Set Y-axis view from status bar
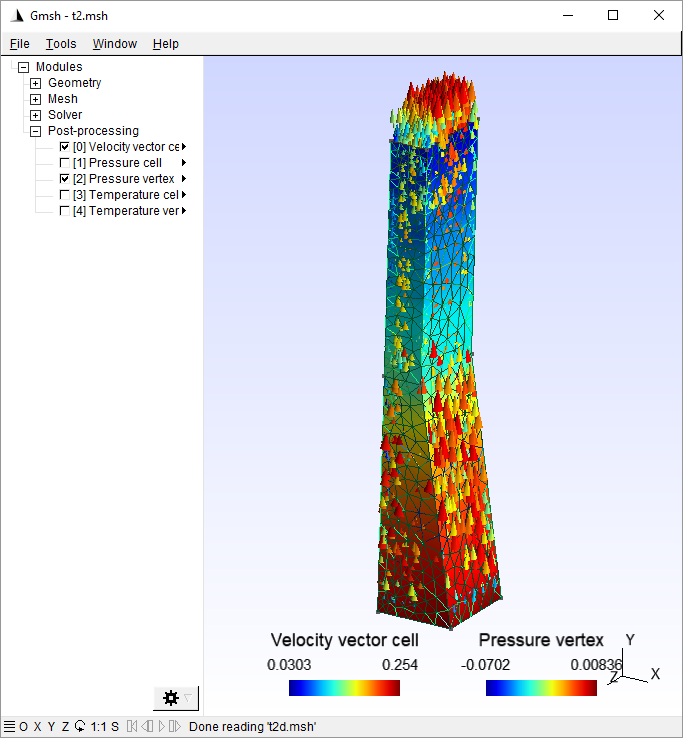Viewport: 683px width, 738px height. 51,727
